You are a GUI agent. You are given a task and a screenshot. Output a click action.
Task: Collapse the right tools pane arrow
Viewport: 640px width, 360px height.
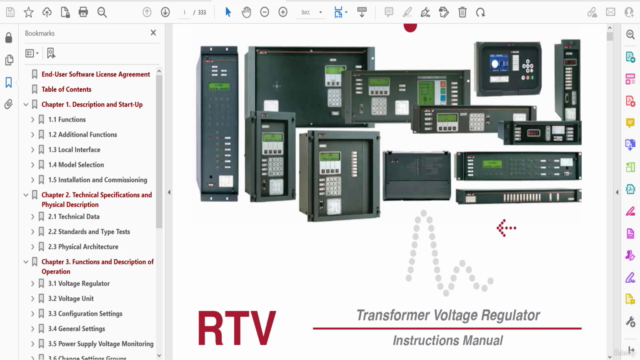[617, 192]
